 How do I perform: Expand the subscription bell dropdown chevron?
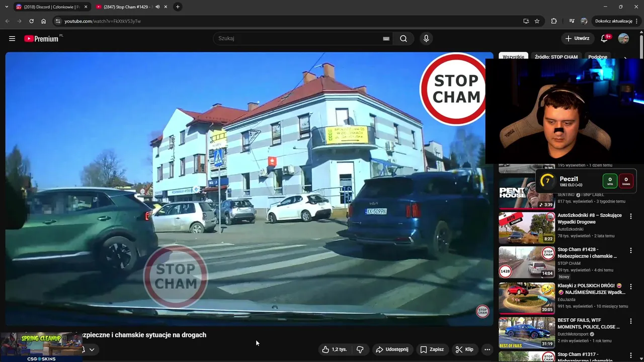coord(92,349)
